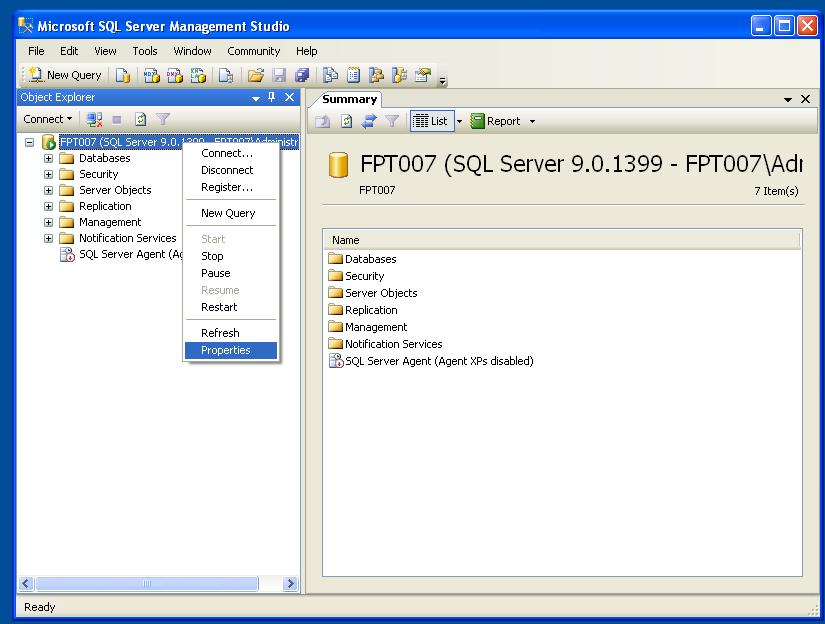
Task: Select SQL Server Agent in Object Explorer tree
Action: pos(121,255)
